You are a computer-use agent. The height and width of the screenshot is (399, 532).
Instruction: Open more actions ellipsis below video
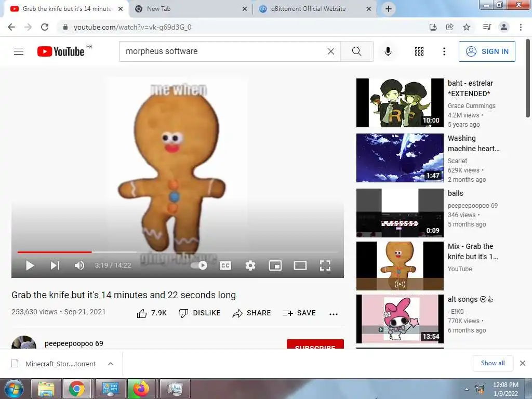point(334,314)
